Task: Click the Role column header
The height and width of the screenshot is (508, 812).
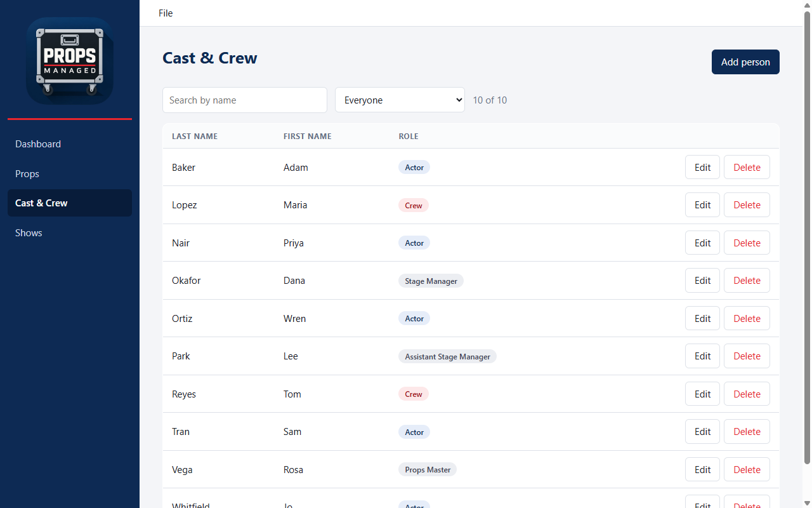Action: coord(409,137)
